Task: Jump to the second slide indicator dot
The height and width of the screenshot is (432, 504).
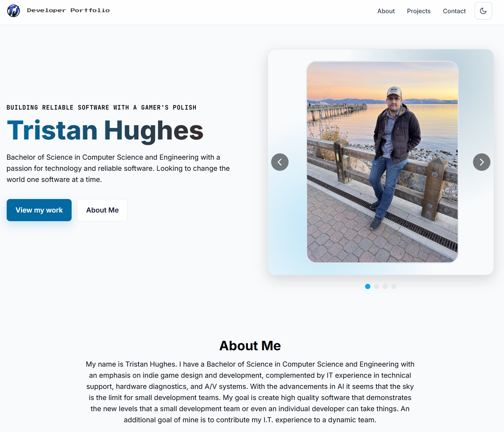Action: point(376,286)
